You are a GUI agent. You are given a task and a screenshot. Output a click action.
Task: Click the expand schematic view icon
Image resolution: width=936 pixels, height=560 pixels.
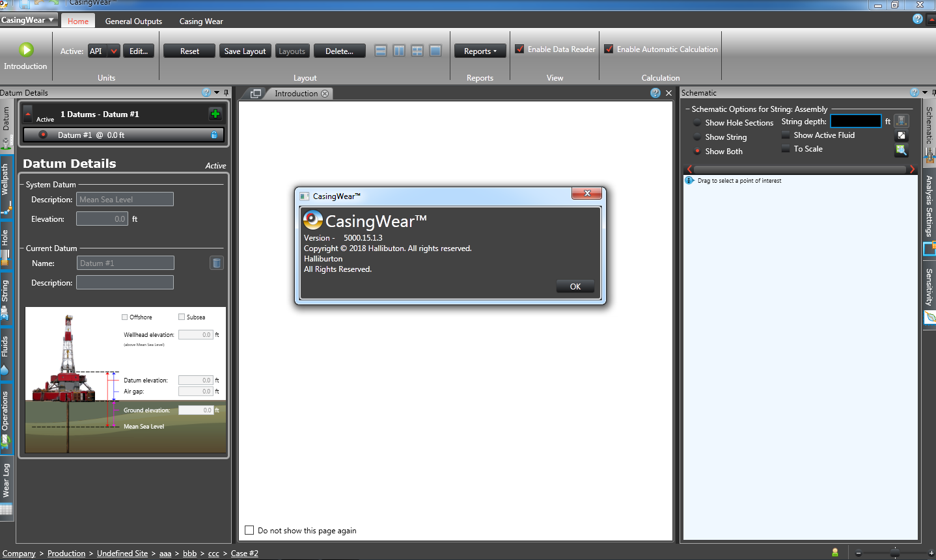click(902, 135)
